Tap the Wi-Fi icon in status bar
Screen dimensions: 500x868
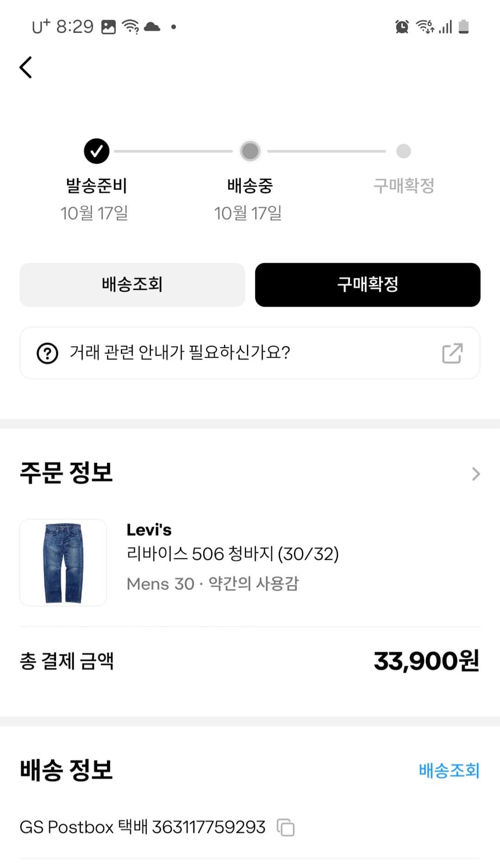tap(131, 27)
